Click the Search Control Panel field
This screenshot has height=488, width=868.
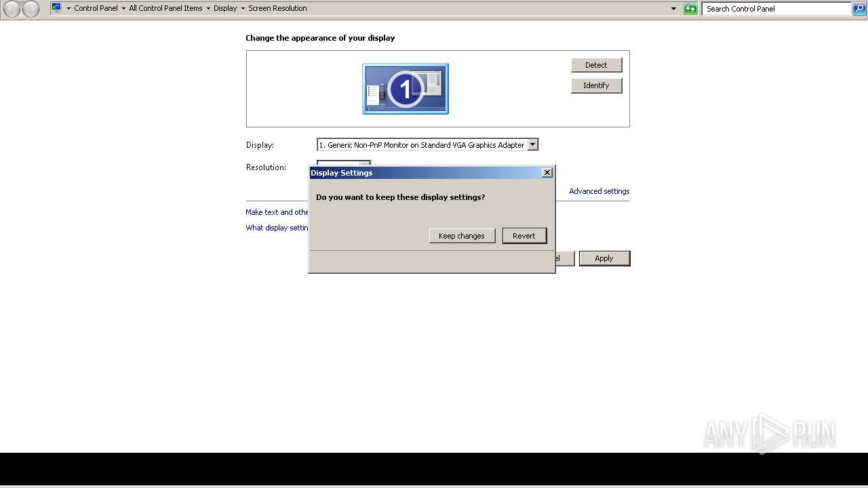click(777, 9)
